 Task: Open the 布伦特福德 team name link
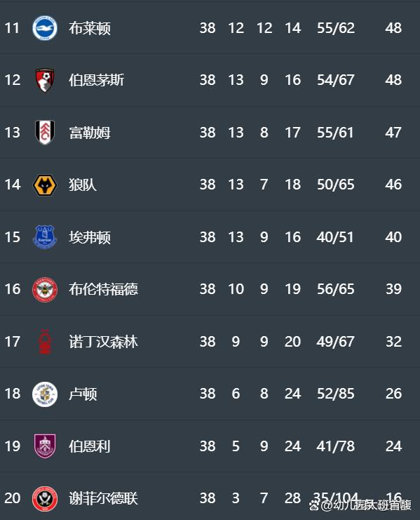click(x=103, y=289)
